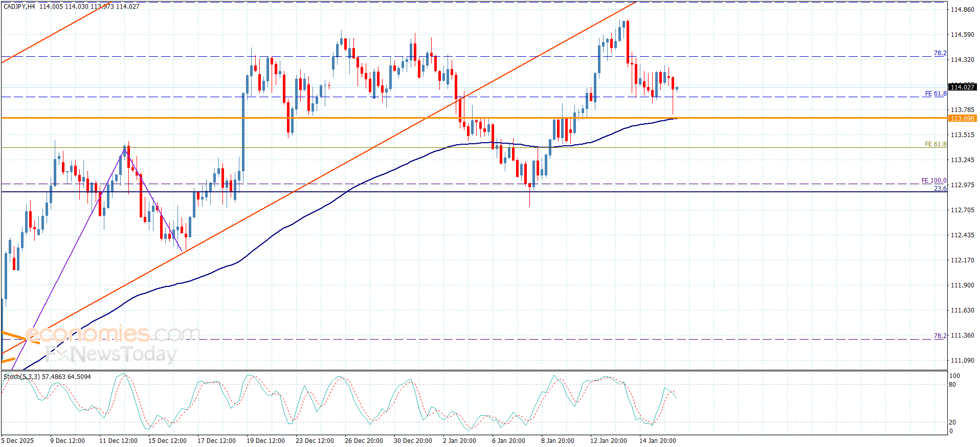
Task: Select the 111.090 price axis label
Action: [962, 361]
